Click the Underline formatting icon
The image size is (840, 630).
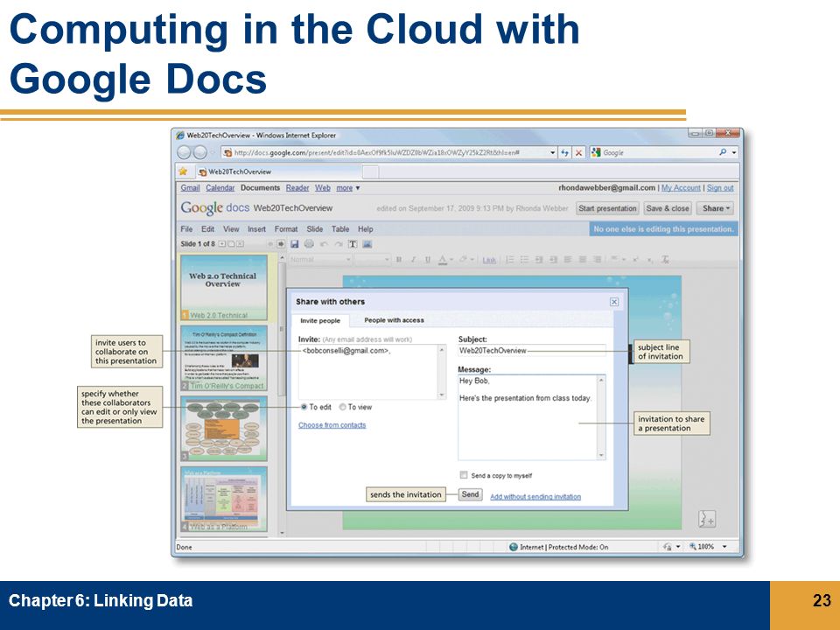coord(428,259)
